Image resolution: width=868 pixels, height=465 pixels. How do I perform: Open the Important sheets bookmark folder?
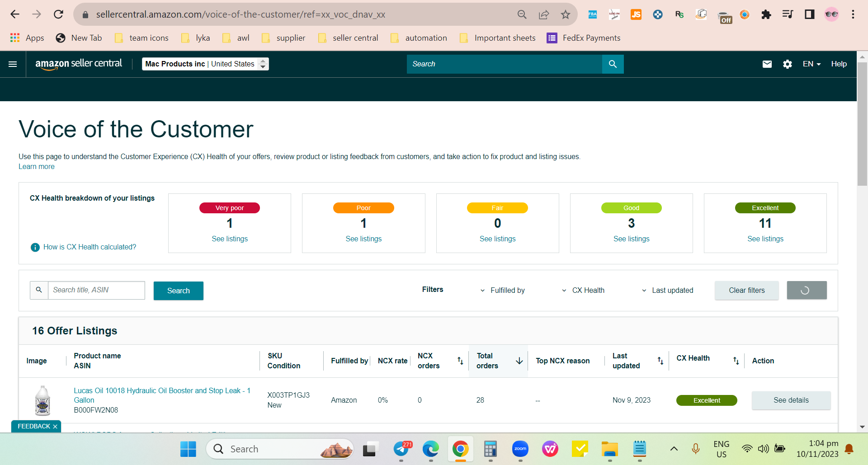point(497,38)
